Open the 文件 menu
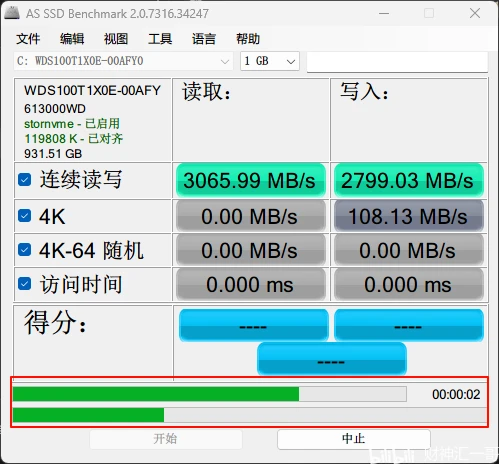This screenshot has width=499, height=464. (28, 39)
